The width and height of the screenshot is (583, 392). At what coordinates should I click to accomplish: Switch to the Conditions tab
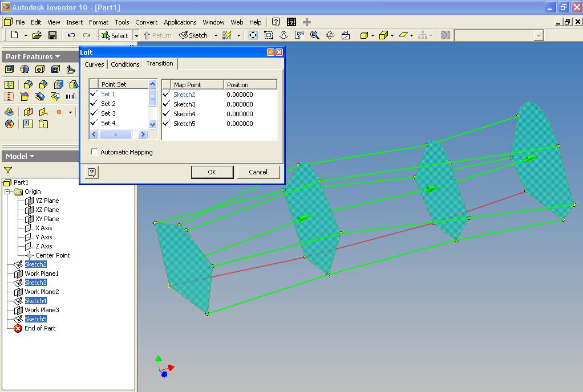(x=125, y=64)
